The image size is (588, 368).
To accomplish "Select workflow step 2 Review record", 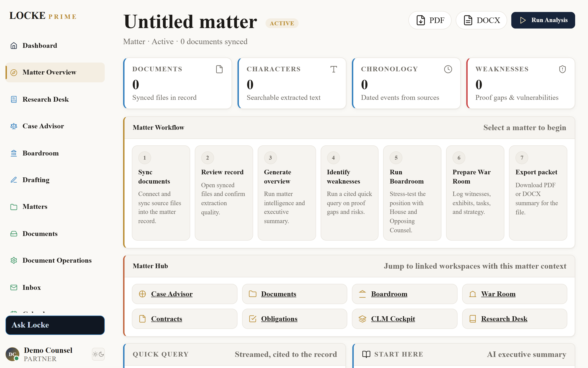I will tap(224, 193).
